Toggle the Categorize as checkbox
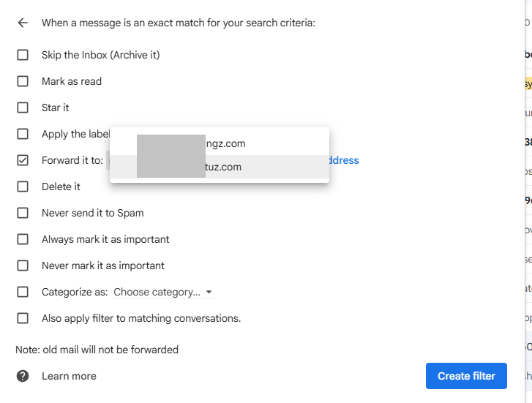 (23, 292)
